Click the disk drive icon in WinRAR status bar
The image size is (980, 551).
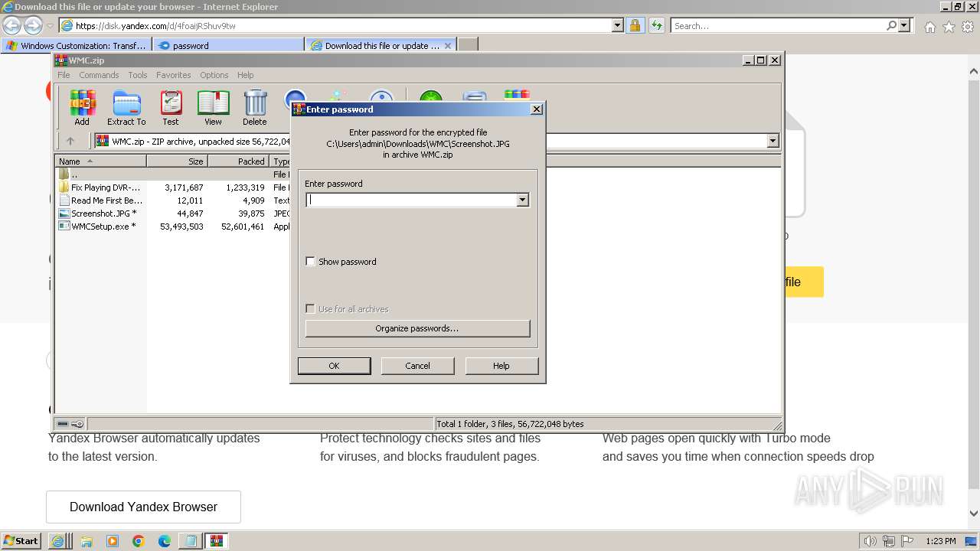63,424
